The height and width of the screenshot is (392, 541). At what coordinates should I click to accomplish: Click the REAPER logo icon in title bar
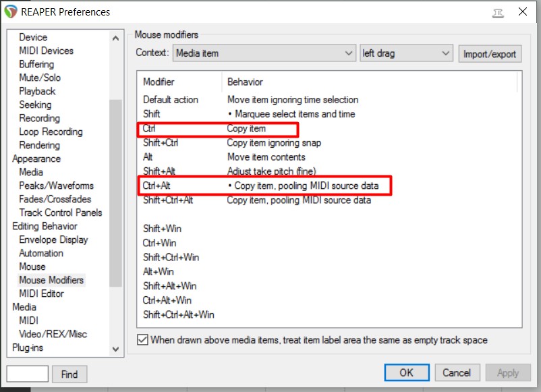tap(10, 11)
